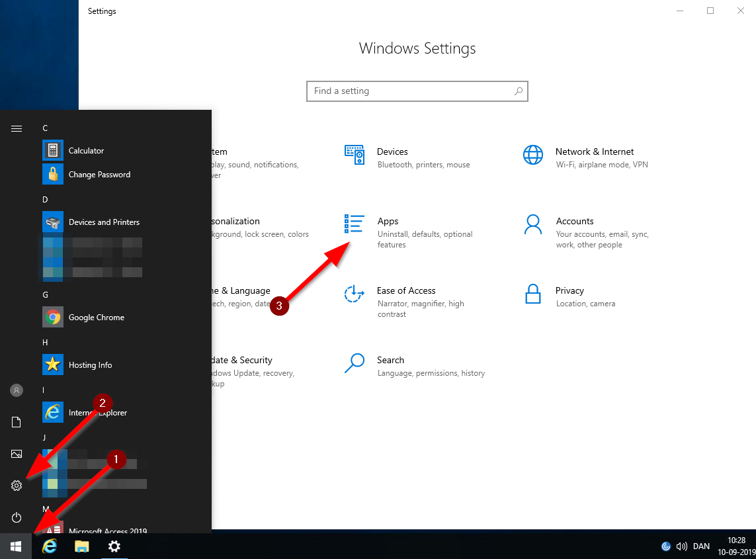Switch DAN keyboard language indicator
The width and height of the screenshot is (756, 559).
click(x=701, y=546)
